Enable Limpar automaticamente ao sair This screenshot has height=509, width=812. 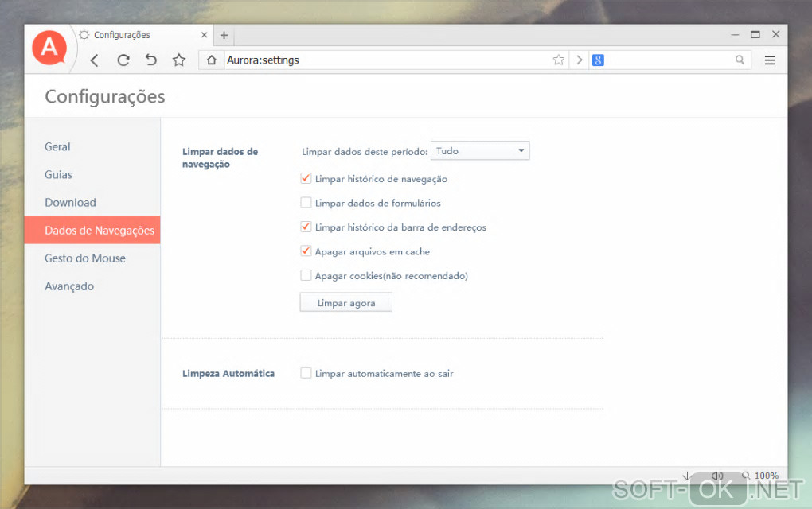coord(306,373)
